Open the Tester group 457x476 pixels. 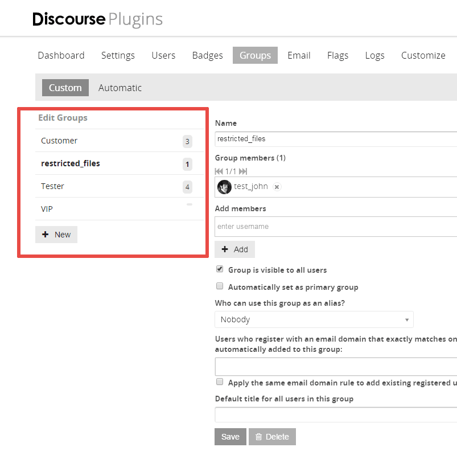pos(120,186)
